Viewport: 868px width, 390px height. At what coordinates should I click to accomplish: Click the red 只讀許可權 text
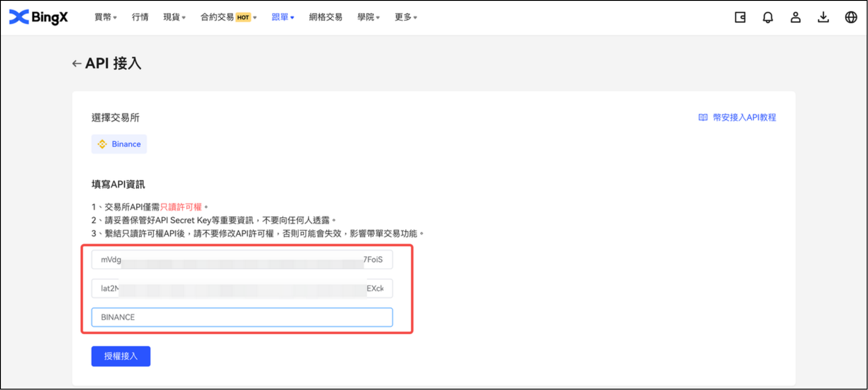tap(181, 207)
